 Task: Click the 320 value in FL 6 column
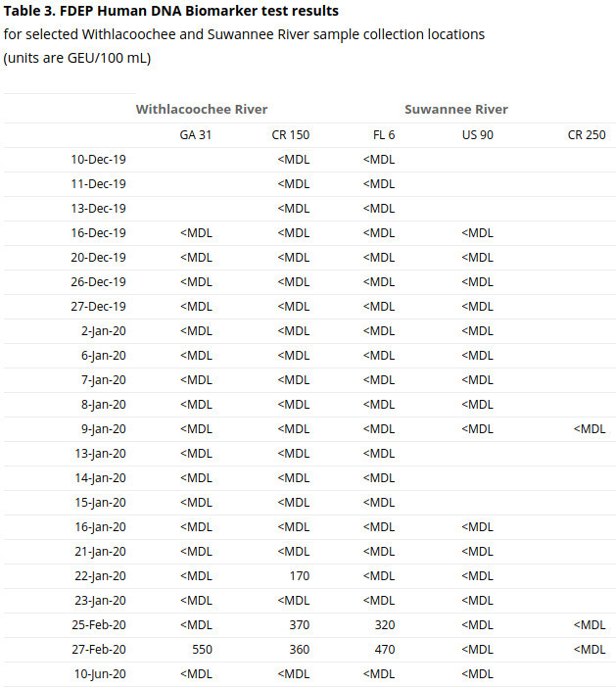[x=384, y=624]
